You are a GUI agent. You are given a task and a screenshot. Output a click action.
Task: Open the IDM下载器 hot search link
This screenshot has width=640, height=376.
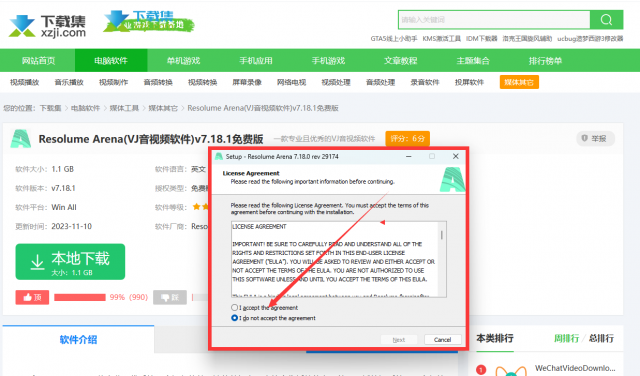[482, 38]
